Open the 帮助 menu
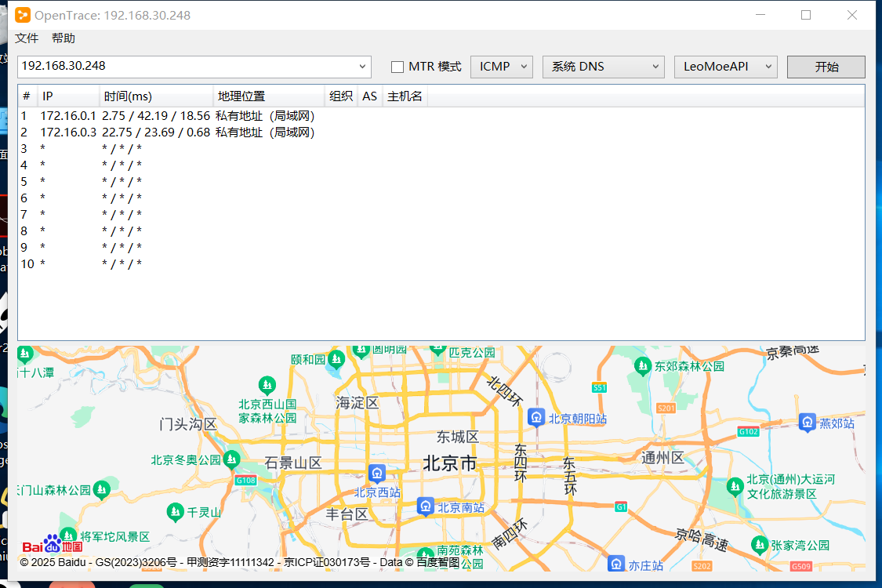The width and height of the screenshot is (882, 588). tap(64, 38)
